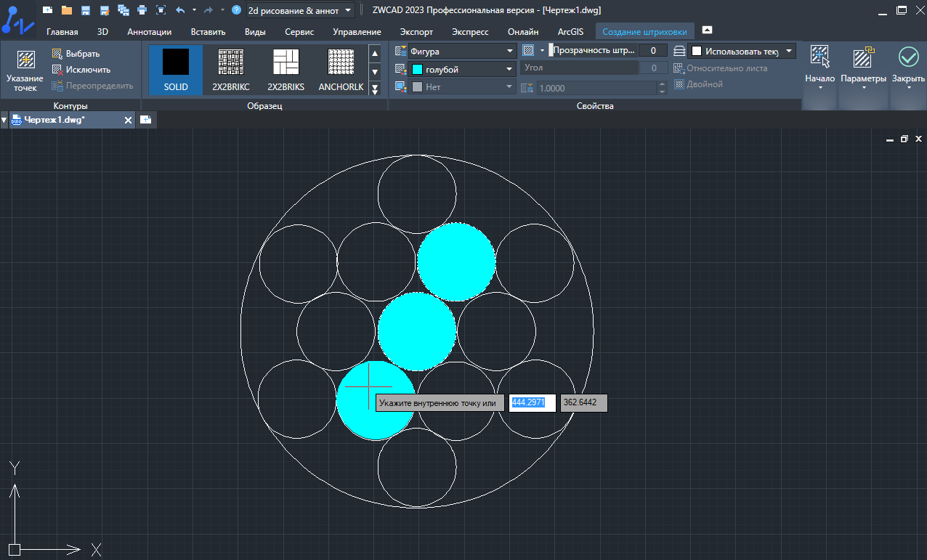Click the ZWCAD application logo menu
Image resolution: width=927 pixels, height=560 pixels.
pos(17,19)
